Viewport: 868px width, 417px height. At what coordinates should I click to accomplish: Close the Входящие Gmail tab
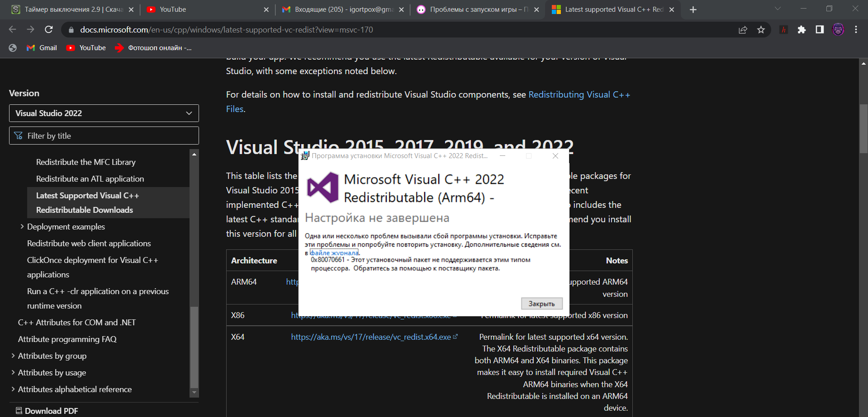click(x=401, y=9)
